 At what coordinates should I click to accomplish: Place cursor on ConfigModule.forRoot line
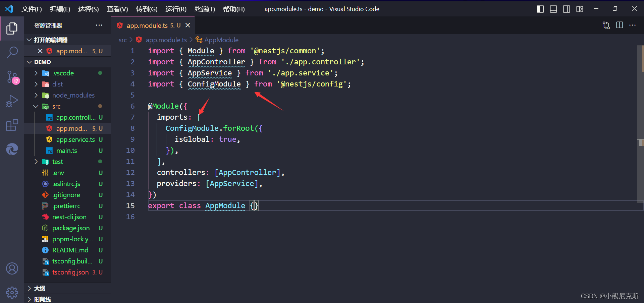click(x=214, y=128)
